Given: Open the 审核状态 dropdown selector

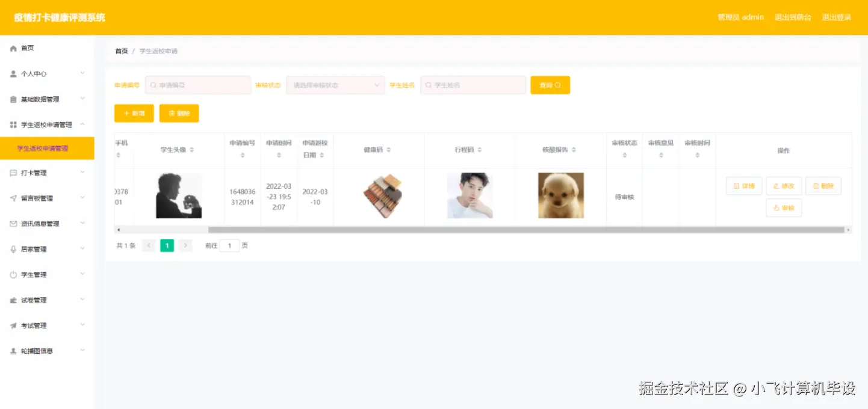Looking at the screenshot, I should click(x=335, y=85).
